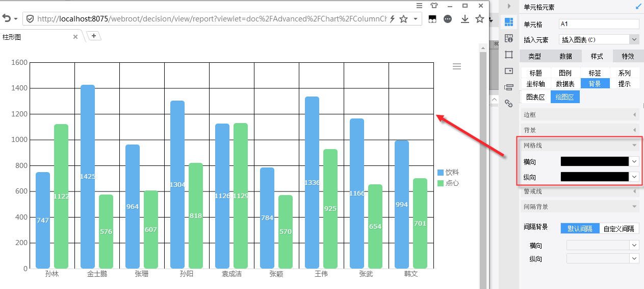The height and width of the screenshot is (289, 644).
Task: Click the favorites star at toolbar end
Action: (x=479, y=19)
